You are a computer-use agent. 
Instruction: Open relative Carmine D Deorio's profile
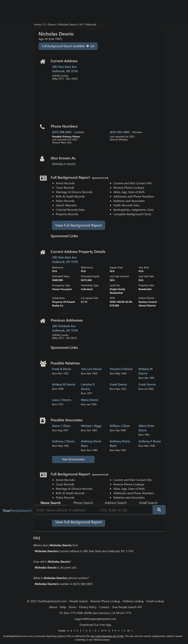[x=88, y=387]
